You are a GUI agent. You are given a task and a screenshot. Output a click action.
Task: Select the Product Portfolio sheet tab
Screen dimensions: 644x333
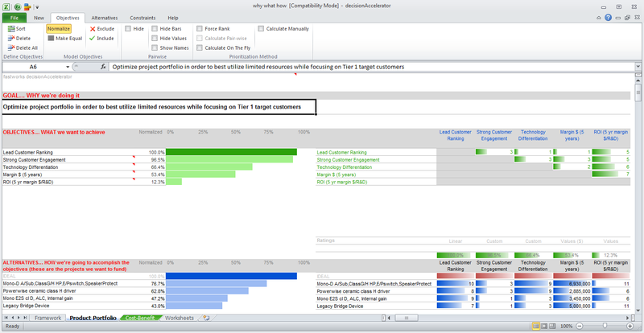click(93, 318)
